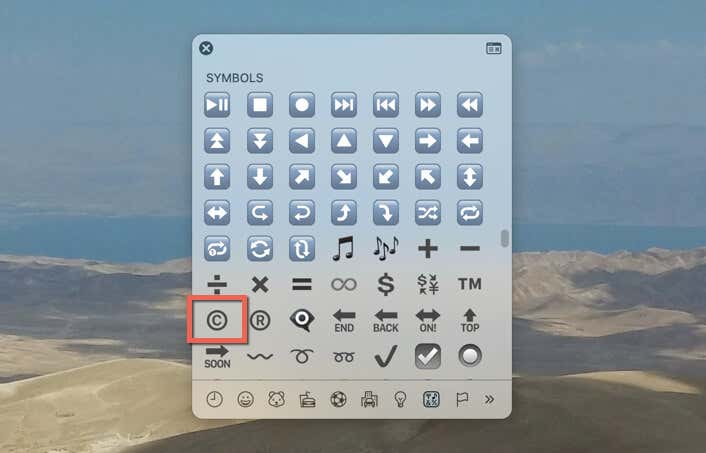
Task: Select the shuffle tracks emoji
Action: (428, 213)
